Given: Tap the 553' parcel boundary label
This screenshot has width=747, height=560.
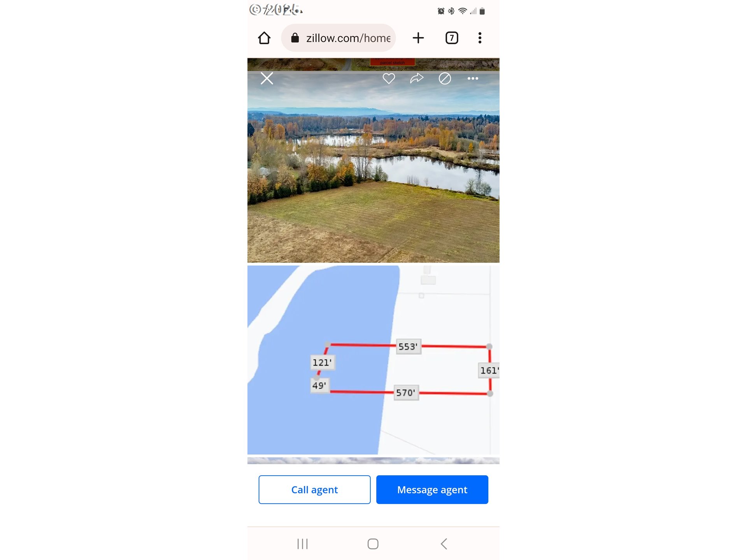Looking at the screenshot, I should 408,346.
